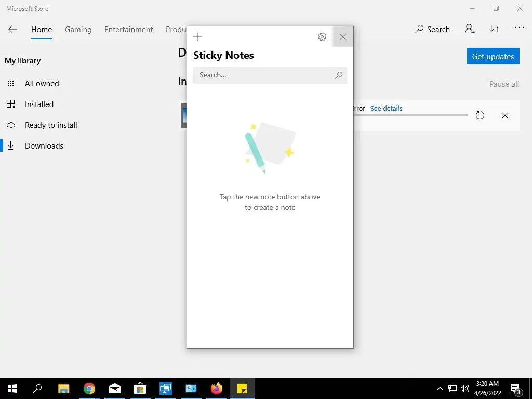Select Installed in My library

[39, 104]
